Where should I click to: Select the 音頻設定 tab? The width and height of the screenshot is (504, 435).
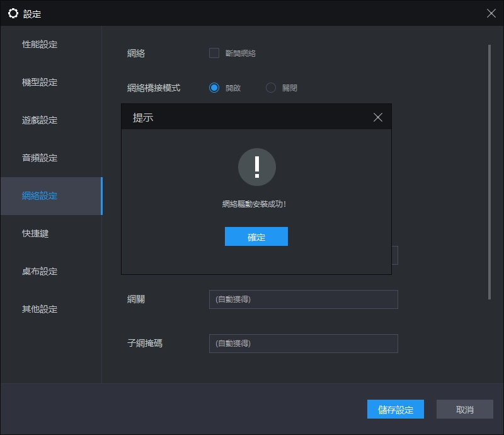click(40, 158)
